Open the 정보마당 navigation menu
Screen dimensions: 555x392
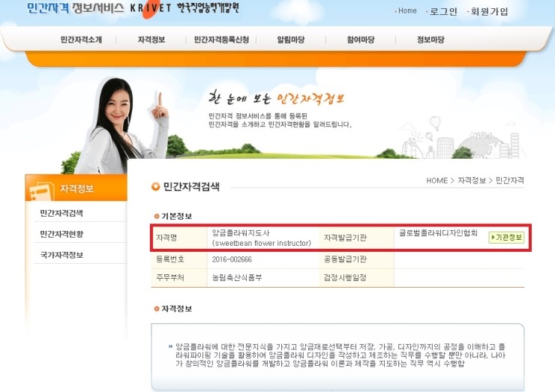[430, 40]
